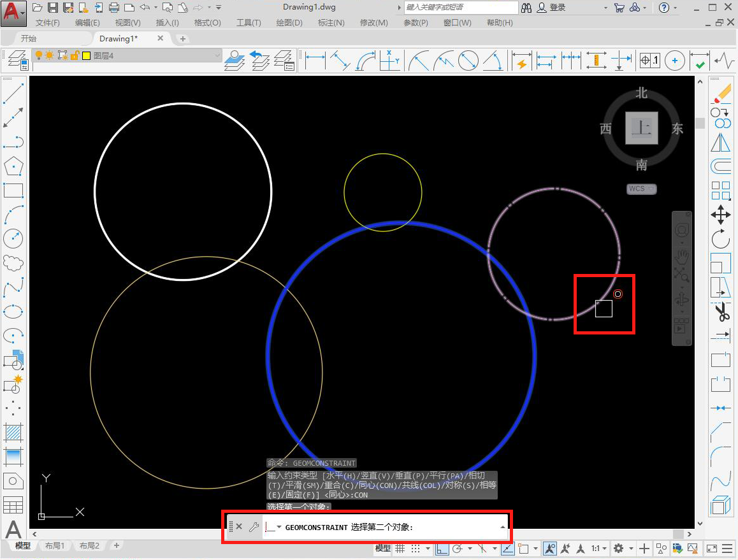Open the 标注(N) menu
This screenshot has width=738, height=560.
(331, 22)
